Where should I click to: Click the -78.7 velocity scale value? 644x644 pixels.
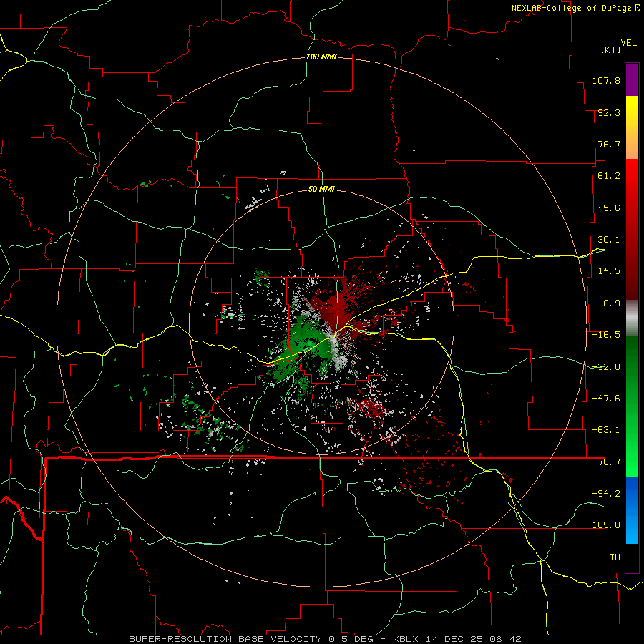click(606, 462)
